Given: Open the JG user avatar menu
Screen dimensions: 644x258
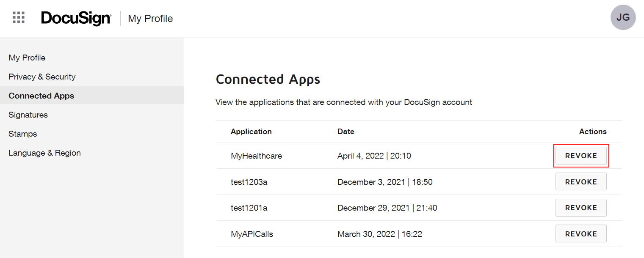Looking at the screenshot, I should (623, 17).
